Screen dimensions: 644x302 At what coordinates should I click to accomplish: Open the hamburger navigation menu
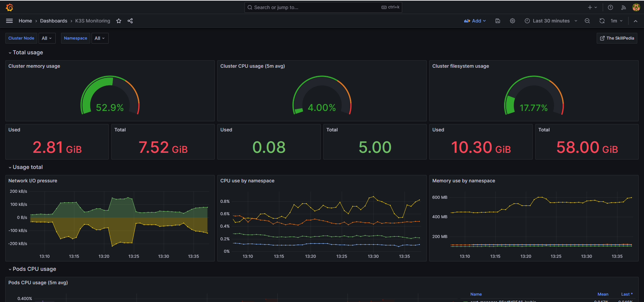tap(9, 21)
